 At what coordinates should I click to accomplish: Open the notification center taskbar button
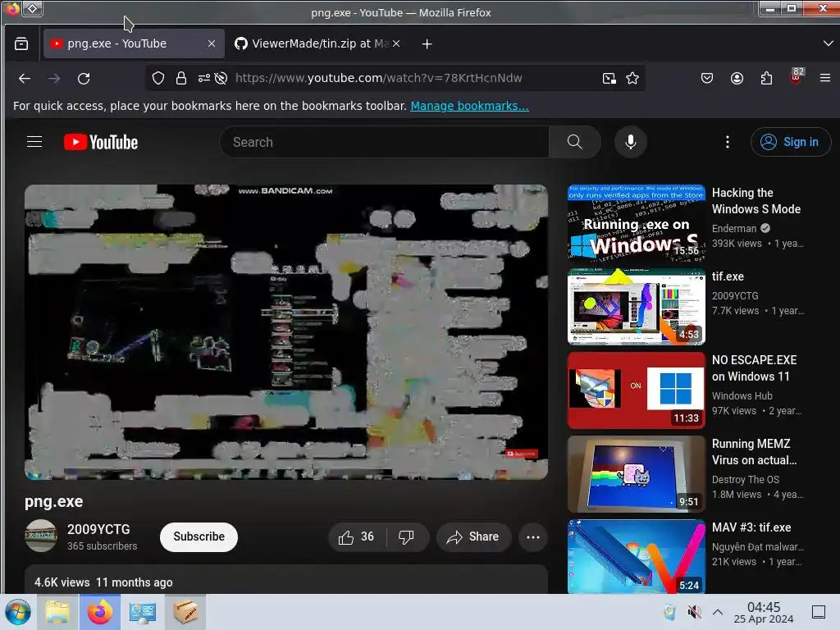click(x=819, y=612)
